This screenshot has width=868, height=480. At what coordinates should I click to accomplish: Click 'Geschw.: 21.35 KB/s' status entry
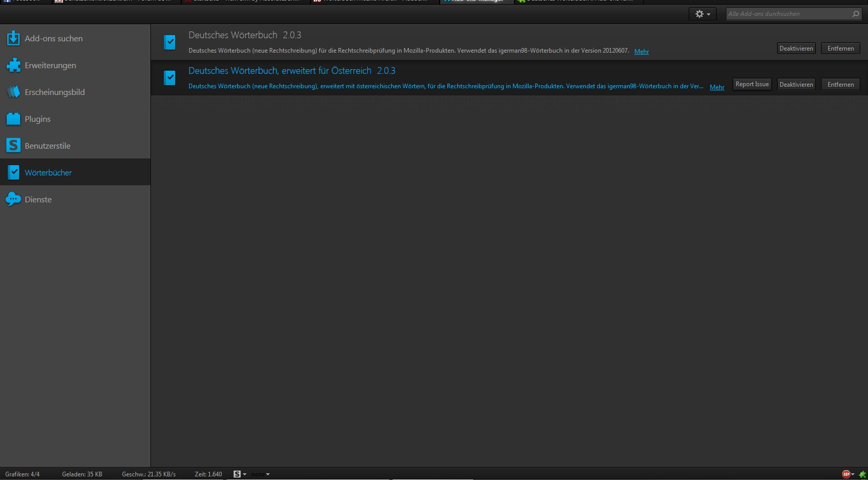tap(149, 474)
